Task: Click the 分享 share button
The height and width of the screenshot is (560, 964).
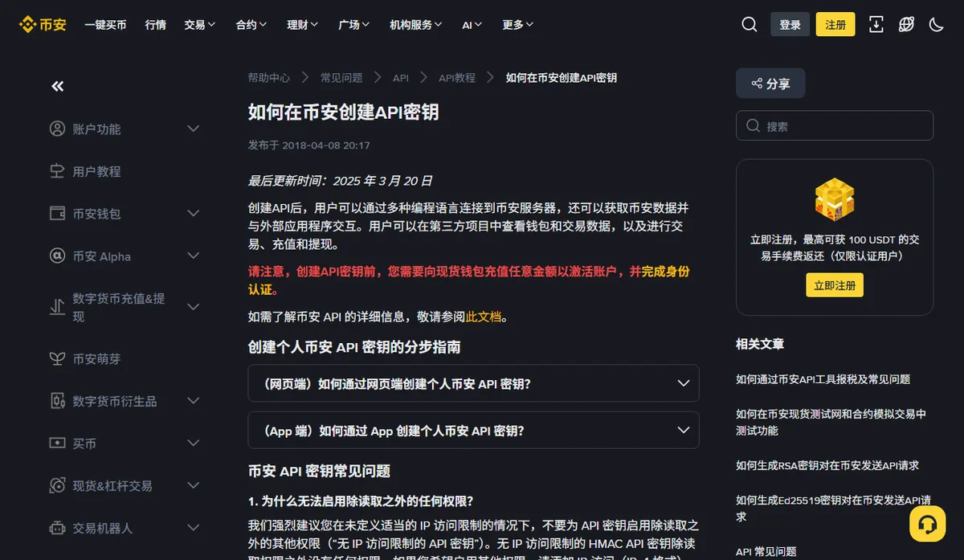Action: click(x=770, y=84)
